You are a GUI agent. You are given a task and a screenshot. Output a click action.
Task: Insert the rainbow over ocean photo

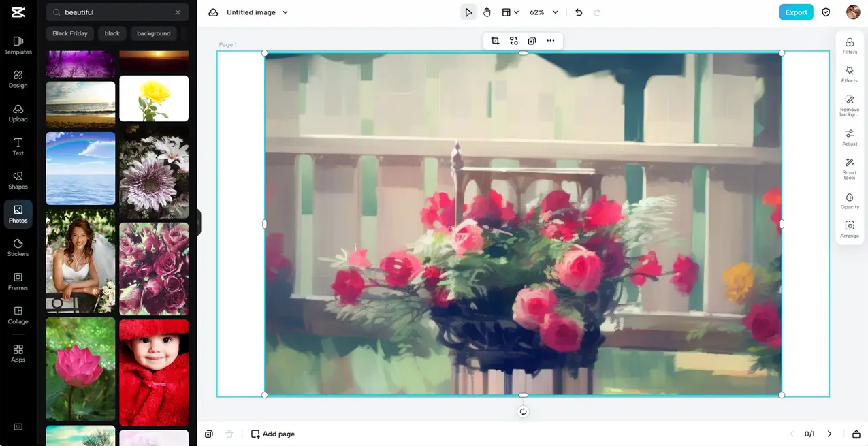80,168
